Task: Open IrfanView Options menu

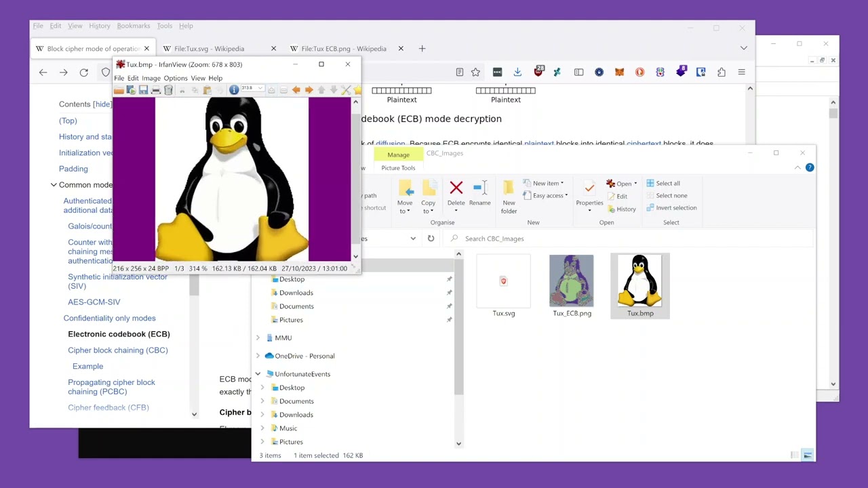Action: [176, 78]
